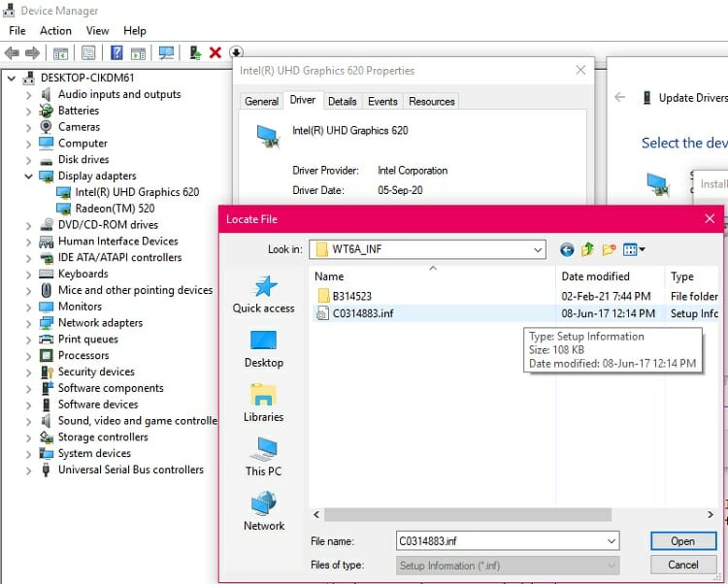Sort files by Date modified column header
The height and width of the screenshot is (584, 728).
pos(611,276)
